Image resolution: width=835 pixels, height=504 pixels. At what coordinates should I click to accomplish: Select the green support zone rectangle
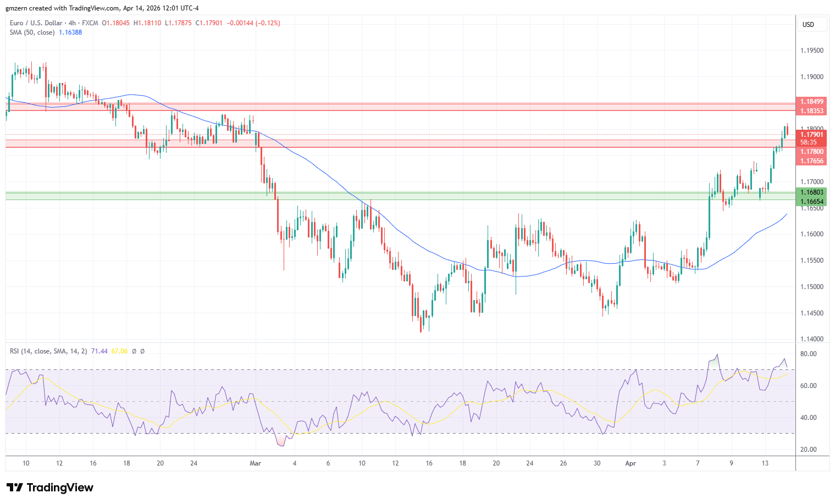pos(400,196)
